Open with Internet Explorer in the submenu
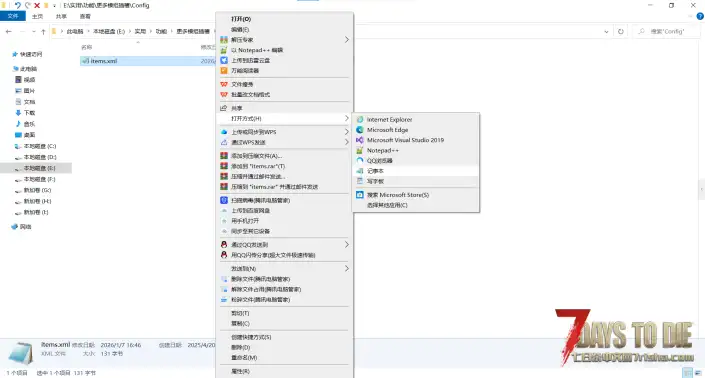Screen dimensions: 705x378 coord(416,120)
